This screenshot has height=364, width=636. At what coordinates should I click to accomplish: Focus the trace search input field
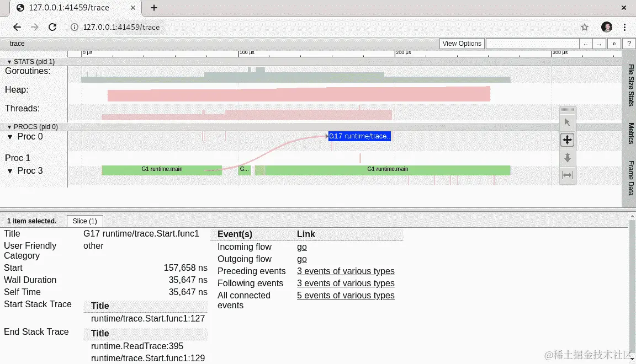tap(532, 44)
